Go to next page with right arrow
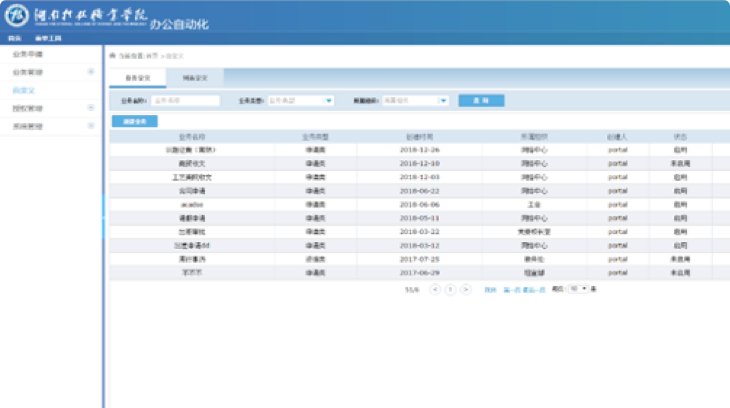This screenshot has height=408, width=730. [467, 289]
